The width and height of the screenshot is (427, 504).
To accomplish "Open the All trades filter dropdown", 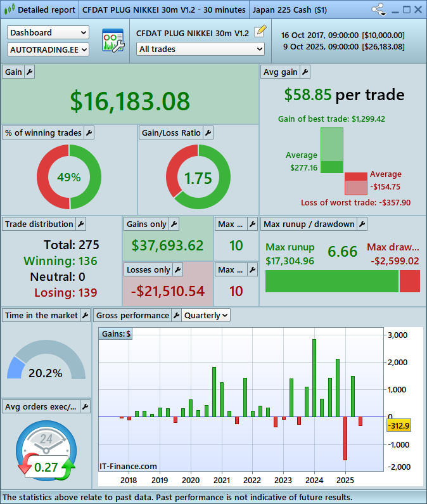I will pyautogui.click(x=200, y=49).
